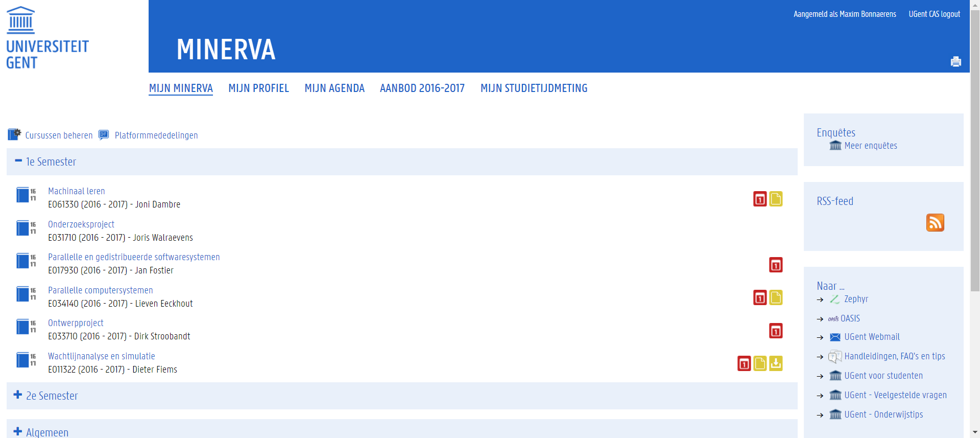Screen dimensions: 980x438
Task: Click the Handleidingen FAQ help icon
Action: pyautogui.click(x=835, y=357)
